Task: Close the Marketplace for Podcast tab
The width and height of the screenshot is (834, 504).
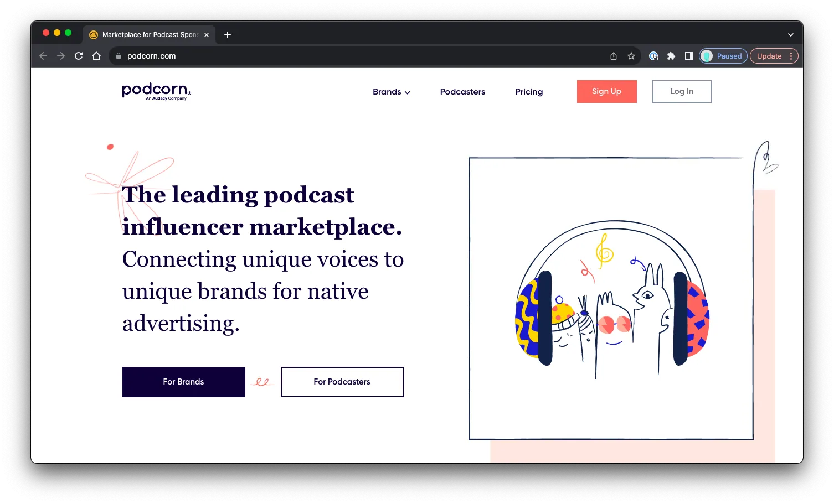Action: (x=207, y=35)
